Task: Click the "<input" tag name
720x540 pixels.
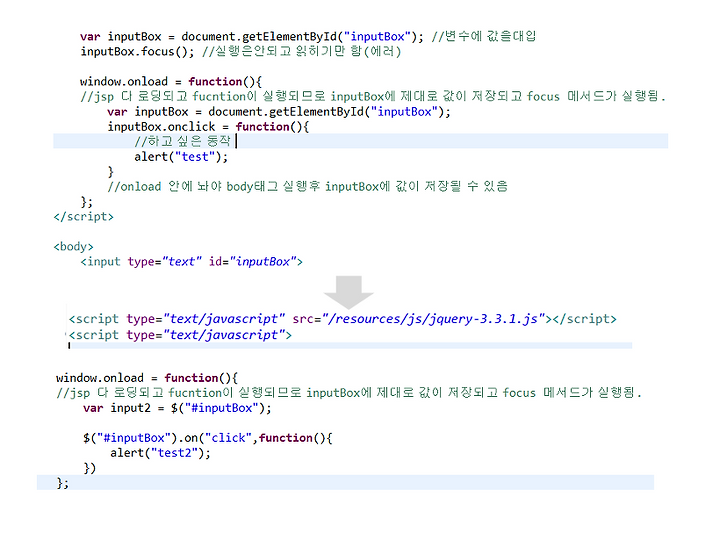Action: point(101,262)
